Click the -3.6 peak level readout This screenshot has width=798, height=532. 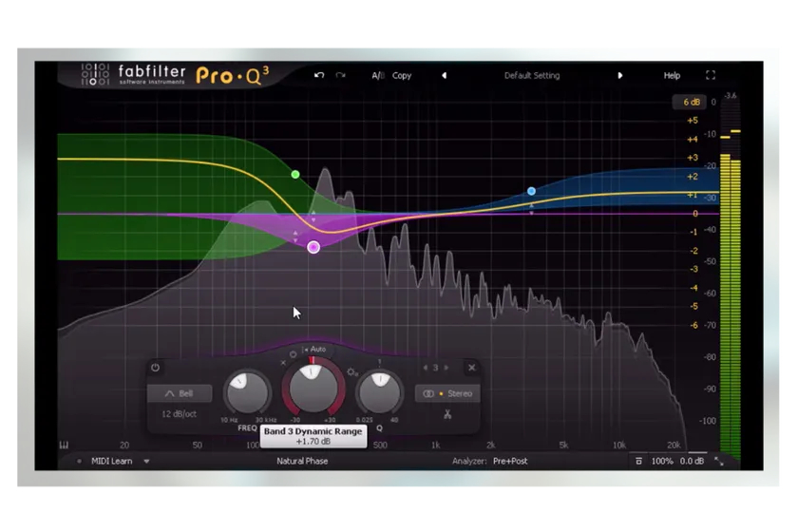point(731,95)
